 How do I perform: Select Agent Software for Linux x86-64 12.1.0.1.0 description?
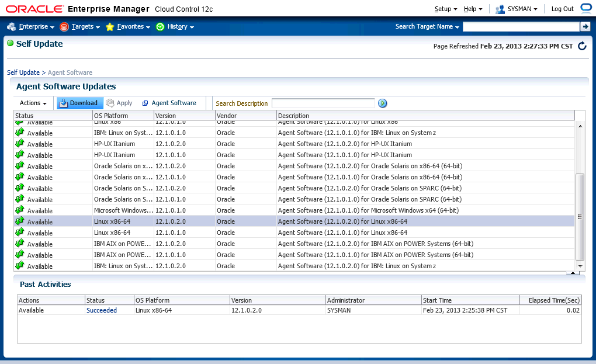coord(342,233)
